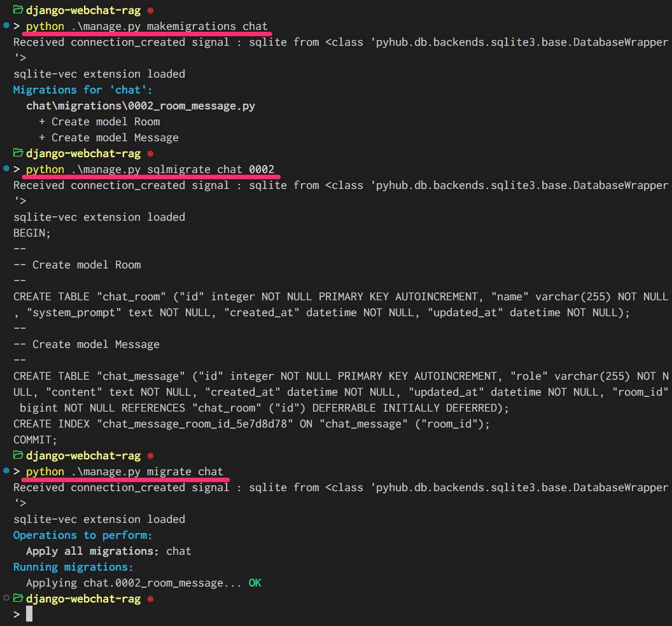Click the blinking cursor at the bottom prompt
This screenshot has height=626, width=672.
point(28,613)
